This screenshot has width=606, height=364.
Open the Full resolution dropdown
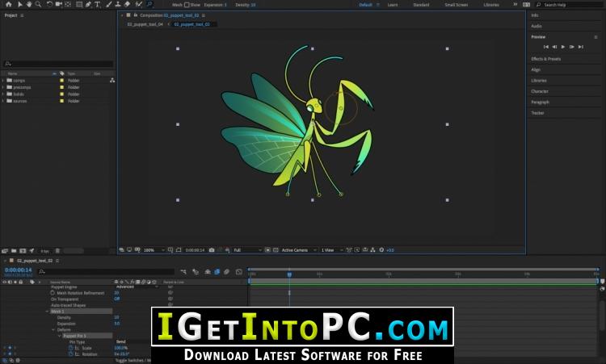(x=246, y=250)
